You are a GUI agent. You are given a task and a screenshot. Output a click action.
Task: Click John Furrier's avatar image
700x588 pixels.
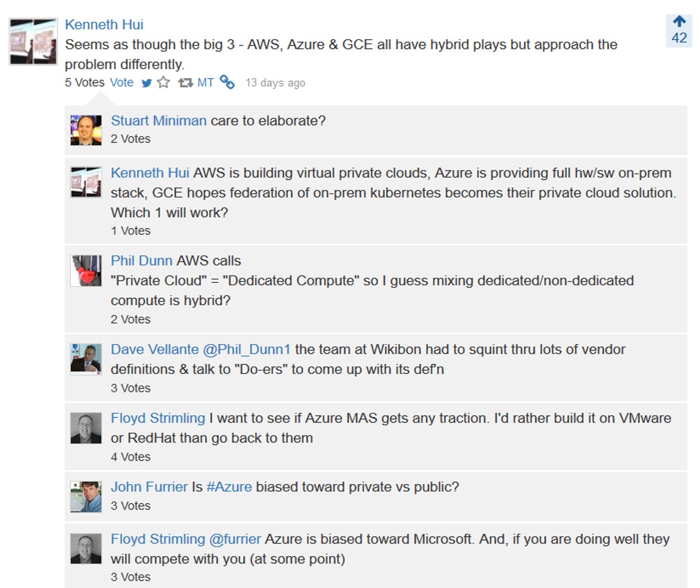(86, 497)
